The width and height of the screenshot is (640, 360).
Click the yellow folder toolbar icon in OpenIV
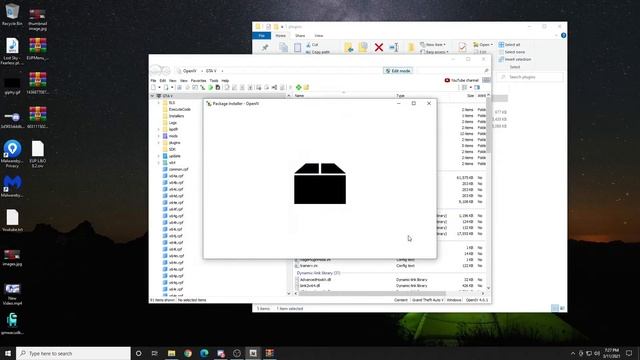[306, 87]
